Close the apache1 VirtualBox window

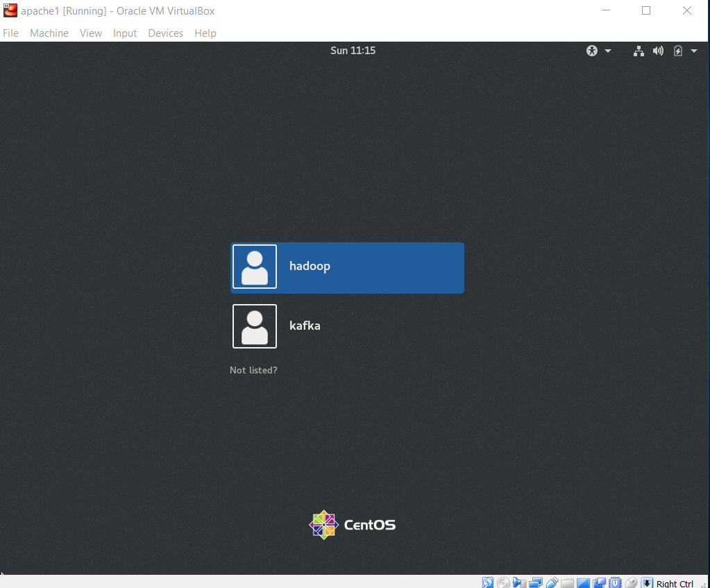[687, 10]
